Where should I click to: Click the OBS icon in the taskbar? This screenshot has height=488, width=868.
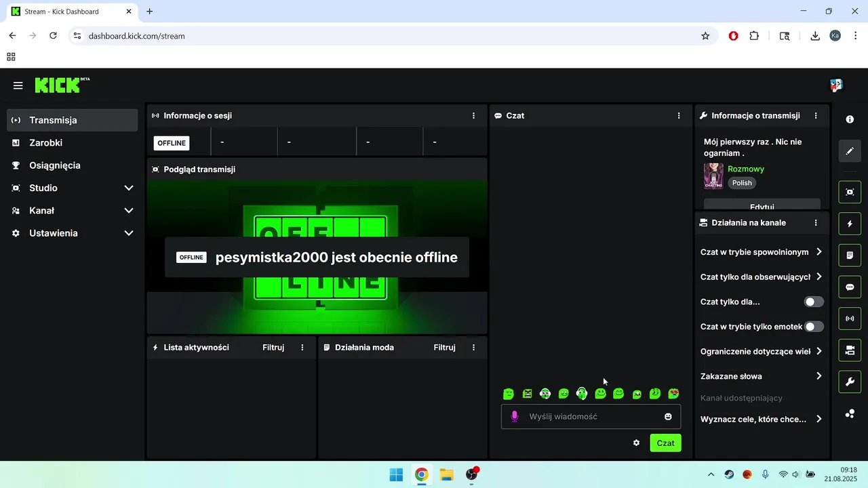coord(472,474)
